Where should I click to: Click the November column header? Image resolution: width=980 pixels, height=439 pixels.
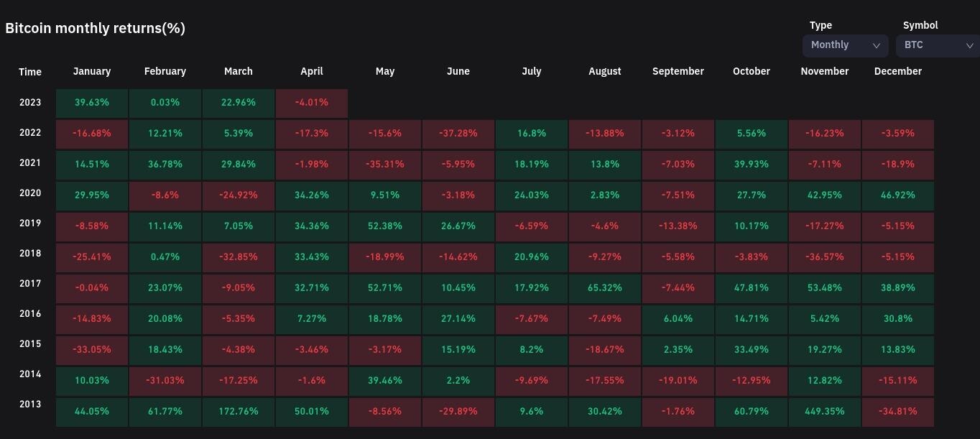click(824, 71)
